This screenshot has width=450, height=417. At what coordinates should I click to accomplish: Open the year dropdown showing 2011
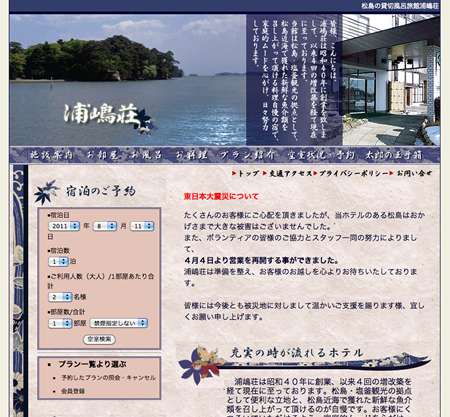tap(64, 226)
